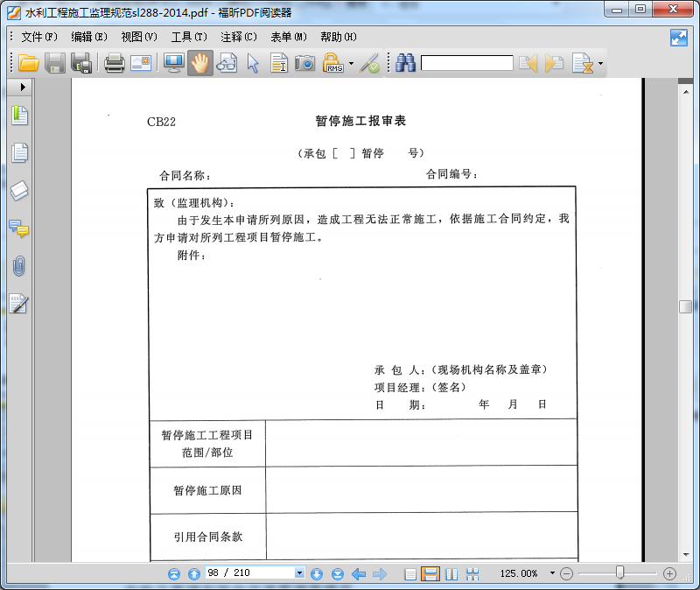
Task: Open the 视图 menu
Action: click(136, 37)
